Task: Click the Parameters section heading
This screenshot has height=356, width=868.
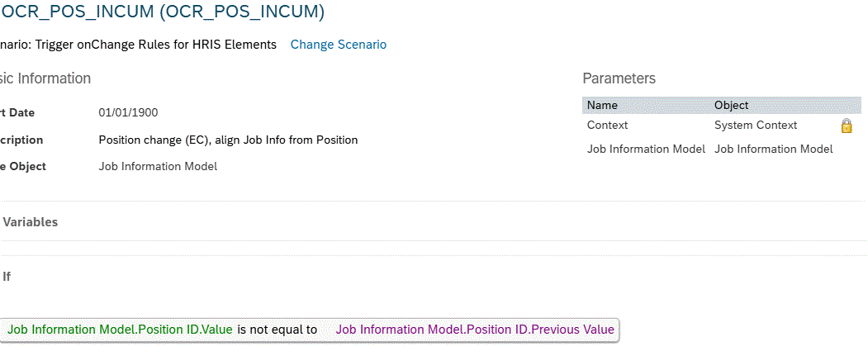Action: pyautogui.click(x=619, y=79)
